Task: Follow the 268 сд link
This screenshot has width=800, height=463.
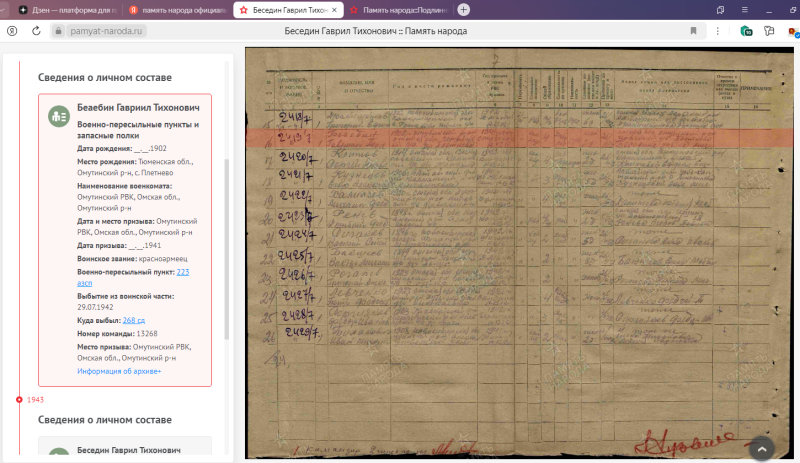Action: pos(134,320)
